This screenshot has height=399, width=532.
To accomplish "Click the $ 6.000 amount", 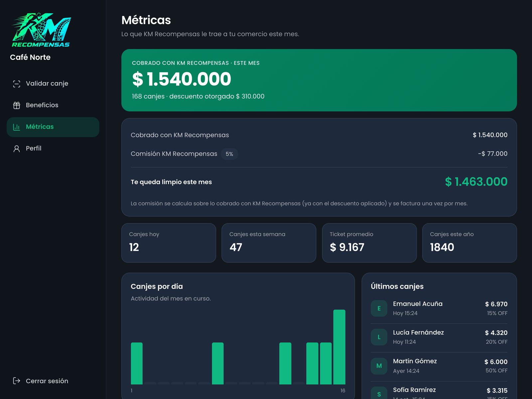I will pos(496,362).
